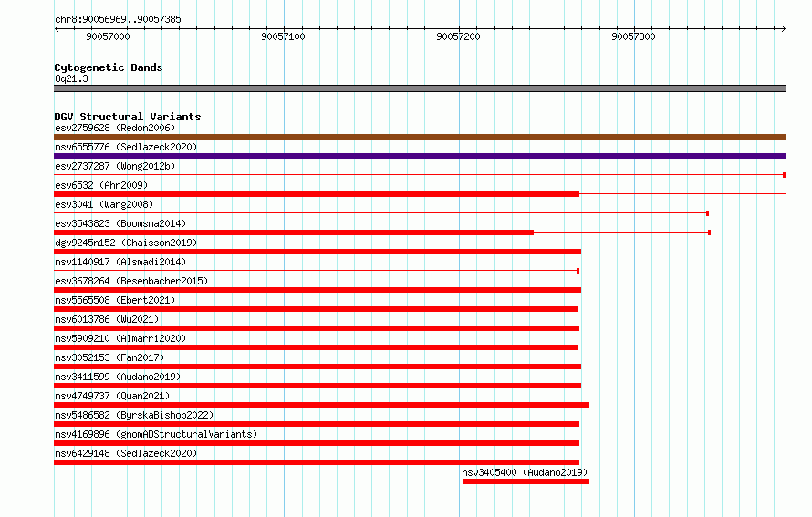Viewport: 812px width, 517px height.
Task: Click the esv2759628 (Redon2006) label
Action: click(115, 128)
